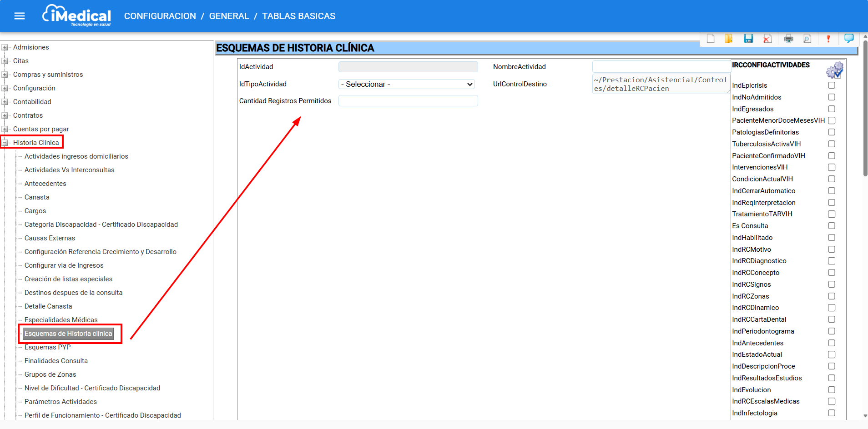
Task: Select Esquemas PYP in the tree
Action: (47, 347)
